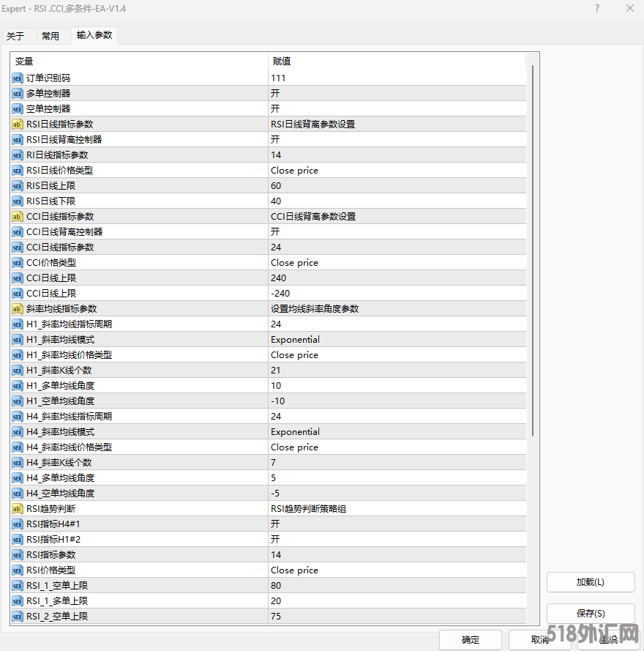This screenshot has width=644, height=651.
Task: Open the H4_斜率均线模式 Exponential dropdown
Action: (x=397, y=431)
